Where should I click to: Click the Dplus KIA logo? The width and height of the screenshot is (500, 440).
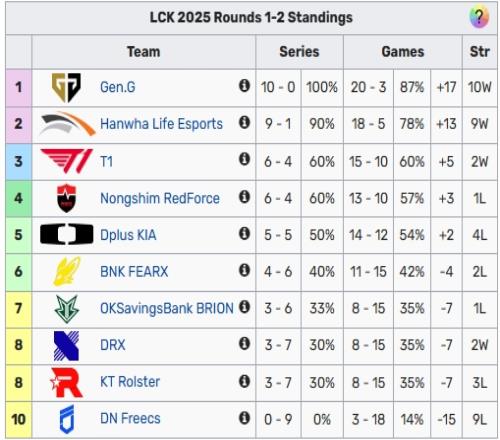(x=67, y=235)
